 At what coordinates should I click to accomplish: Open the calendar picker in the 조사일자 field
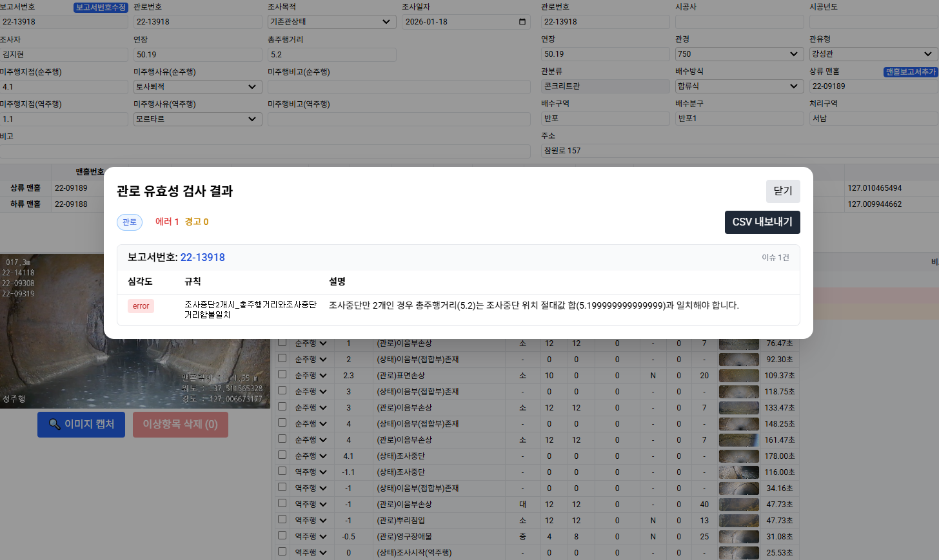522,22
